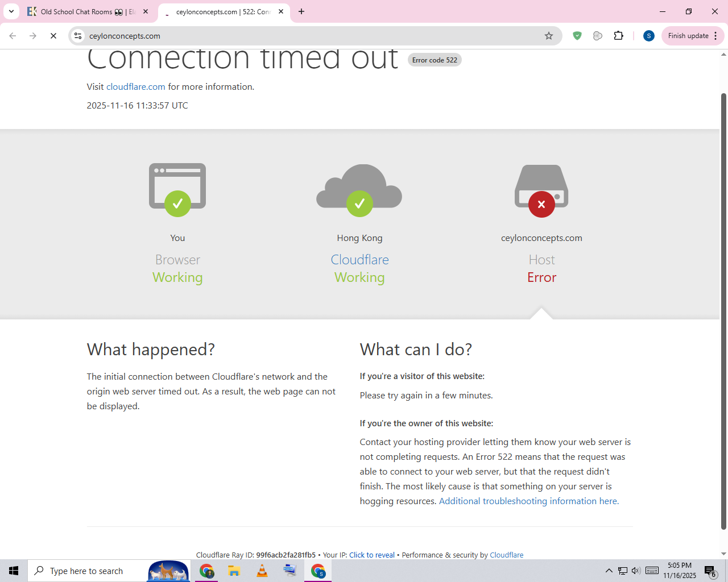The image size is (728, 582).
Task: Open the Extensions puzzle menu
Action: point(619,36)
